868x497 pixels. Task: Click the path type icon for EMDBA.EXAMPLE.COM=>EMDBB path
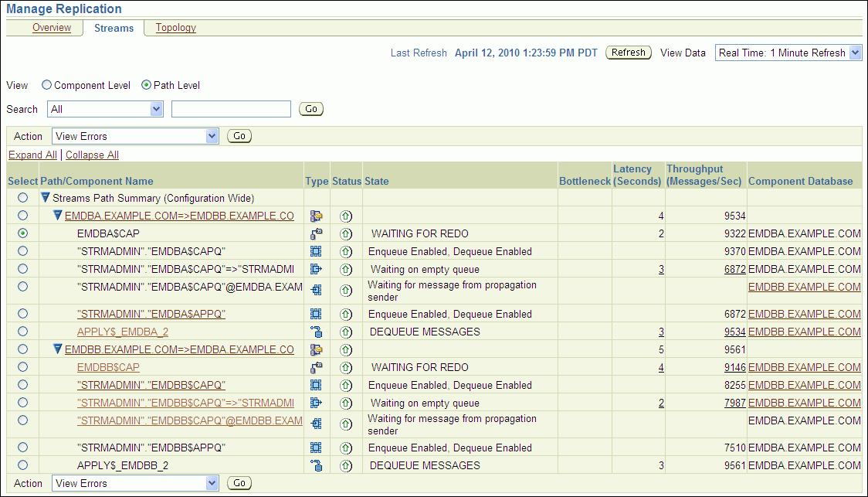point(315,216)
